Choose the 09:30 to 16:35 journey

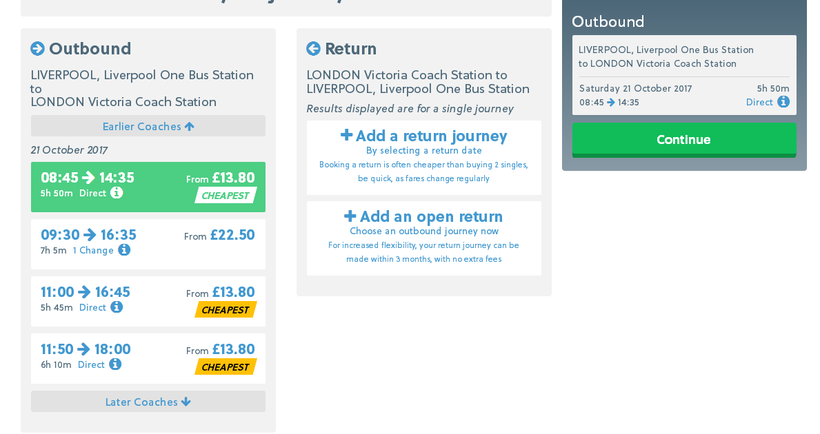148,243
